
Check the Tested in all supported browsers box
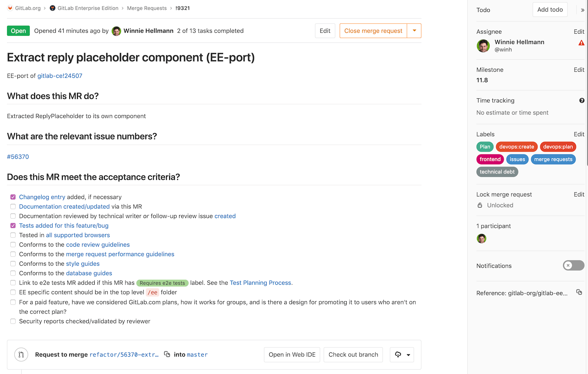pos(13,235)
